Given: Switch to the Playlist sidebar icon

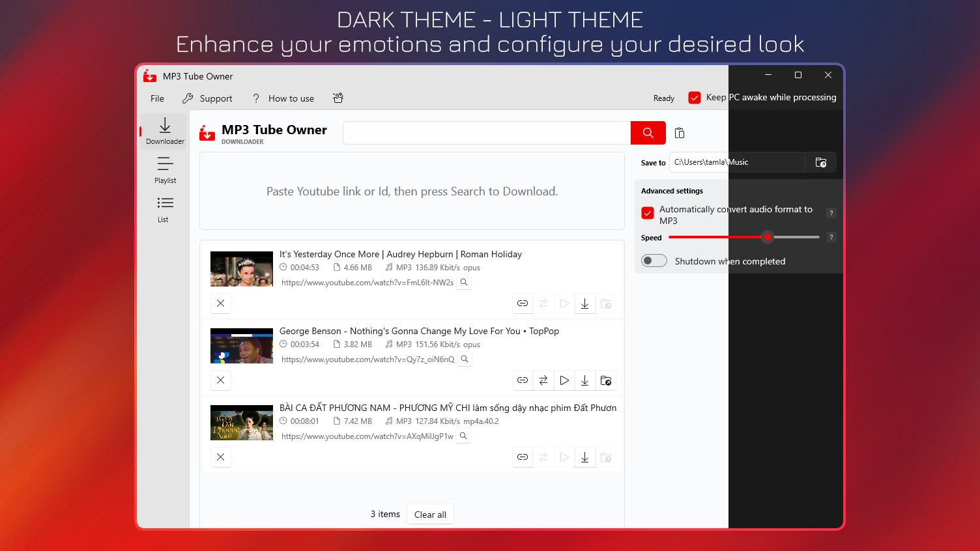Looking at the screenshot, I should pos(164,171).
